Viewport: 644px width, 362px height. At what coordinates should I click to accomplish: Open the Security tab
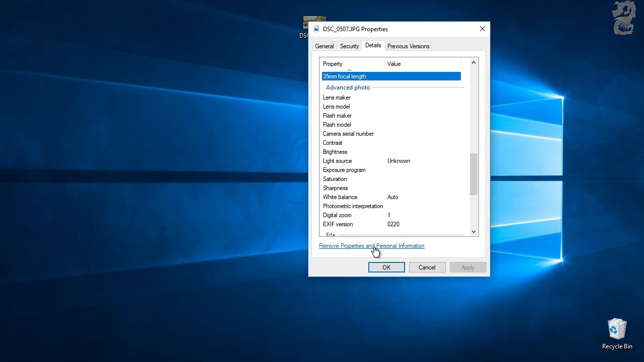(349, 46)
